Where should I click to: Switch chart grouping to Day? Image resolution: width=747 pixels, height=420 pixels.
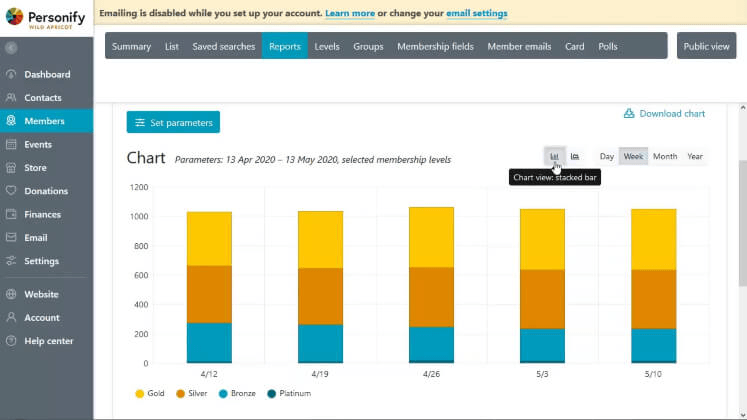pyautogui.click(x=606, y=156)
